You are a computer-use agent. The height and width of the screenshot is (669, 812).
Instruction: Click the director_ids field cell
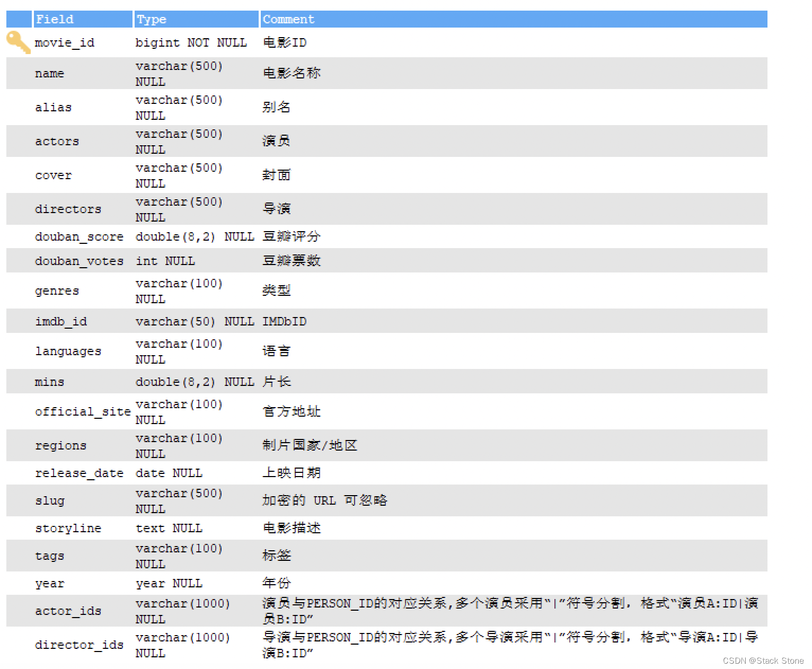click(x=79, y=645)
